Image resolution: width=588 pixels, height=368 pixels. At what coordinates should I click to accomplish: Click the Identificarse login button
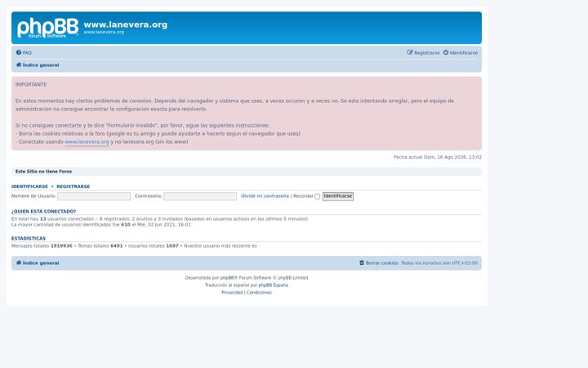(x=338, y=196)
